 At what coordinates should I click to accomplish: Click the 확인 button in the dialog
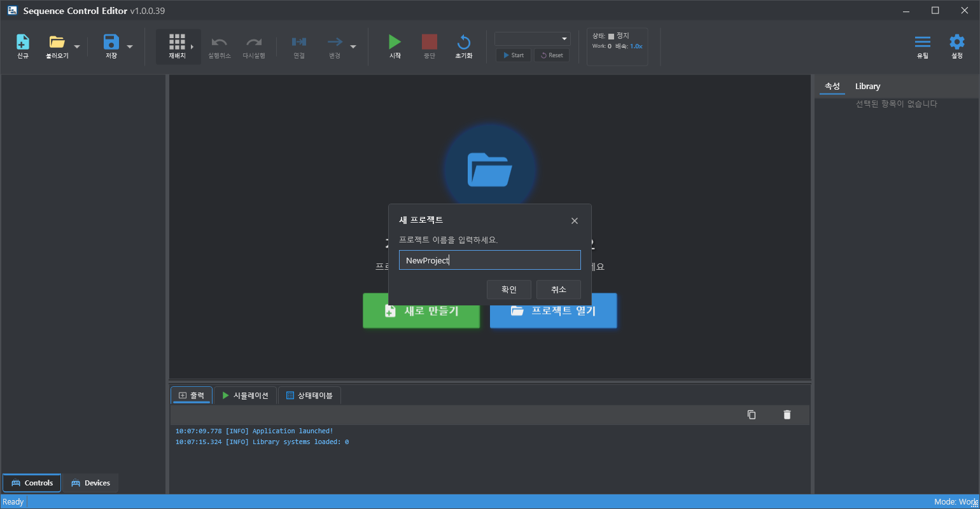pos(509,289)
